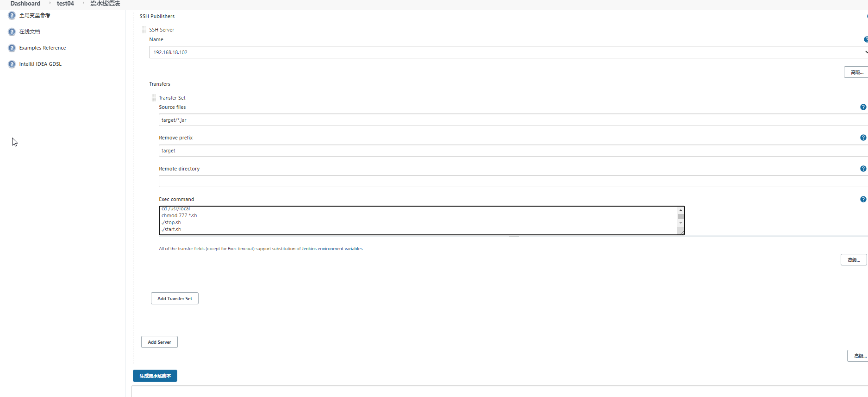This screenshot has height=397, width=868.
Task: Grab the Transfer Set drag handle
Action: click(154, 98)
